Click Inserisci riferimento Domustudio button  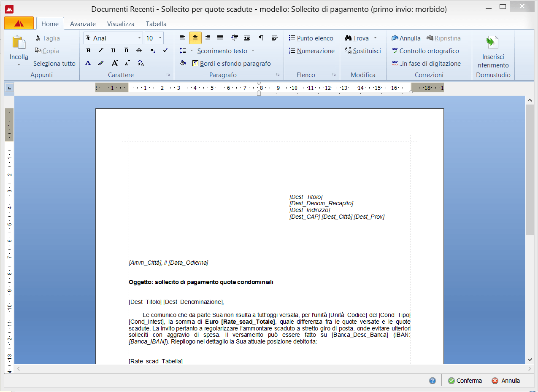pos(493,51)
